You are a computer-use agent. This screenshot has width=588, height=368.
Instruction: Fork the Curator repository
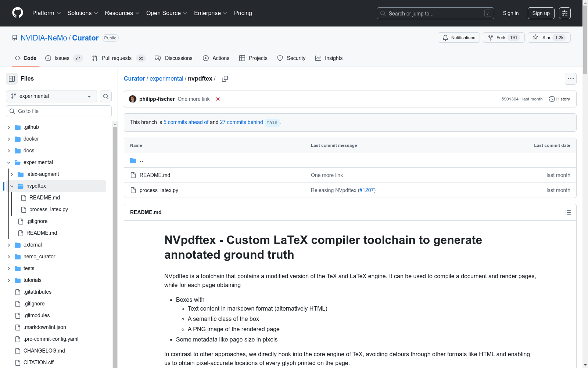(503, 38)
